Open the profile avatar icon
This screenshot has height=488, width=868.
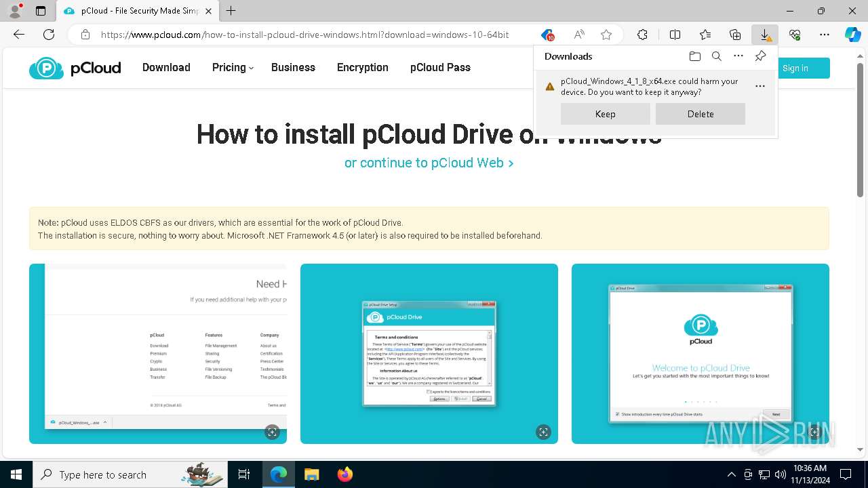point(15,11)
